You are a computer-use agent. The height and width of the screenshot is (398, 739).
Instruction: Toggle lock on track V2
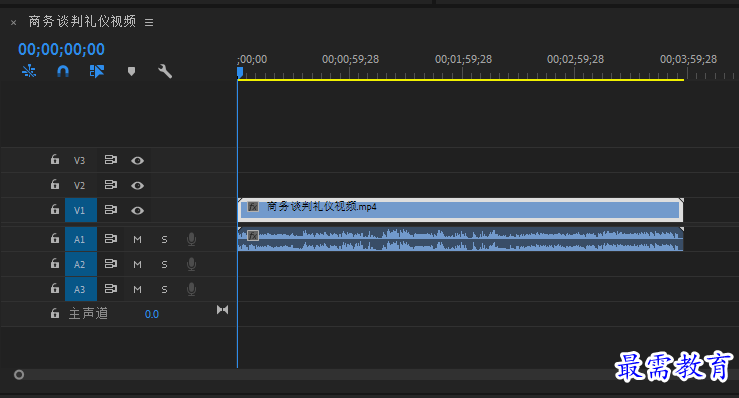pyautogui.click(x=55, y=185)
